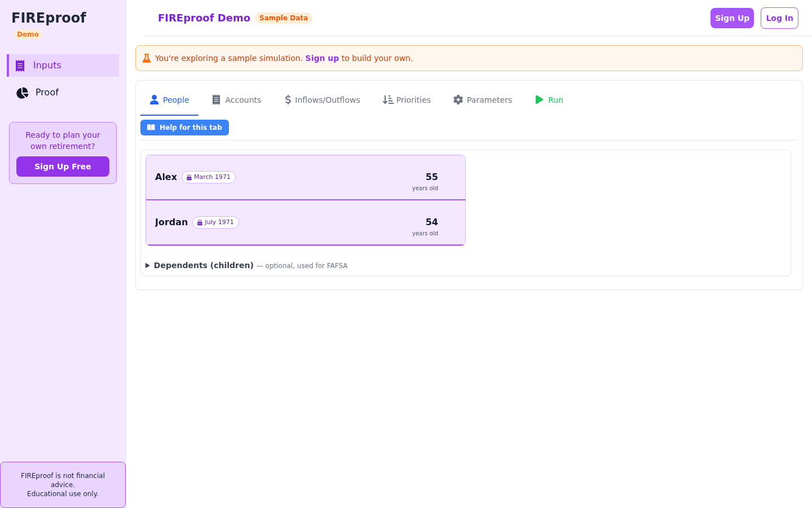Click the Log In button
This screenshot has width=812, height=508.
pos(779,18)
